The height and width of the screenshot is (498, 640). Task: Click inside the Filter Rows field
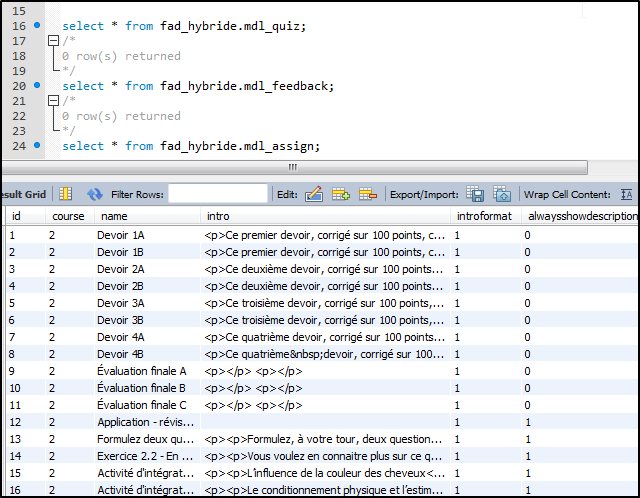pyautogui.click(x=217, y=194)
